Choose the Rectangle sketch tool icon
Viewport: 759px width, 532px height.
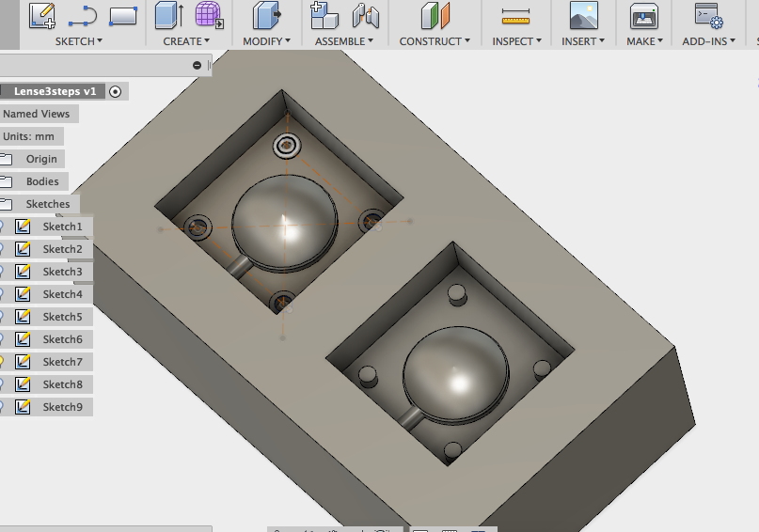click(x=123, y=16)
